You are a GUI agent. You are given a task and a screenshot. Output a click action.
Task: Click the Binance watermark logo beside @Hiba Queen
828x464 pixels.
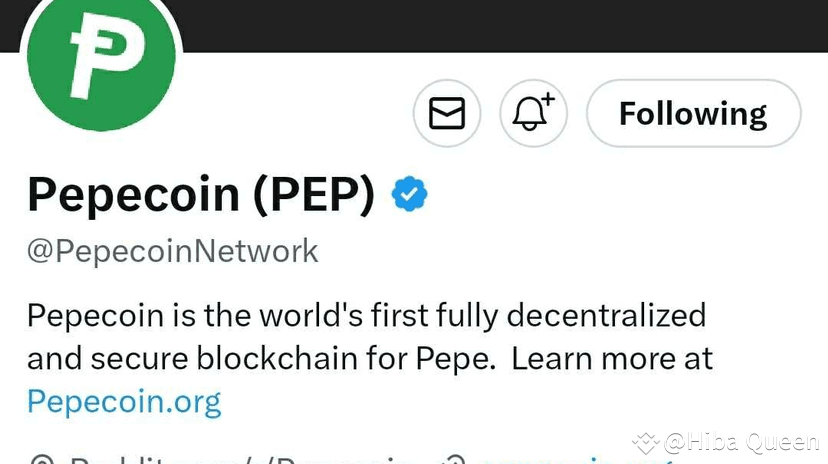click(x=646, y=441)
